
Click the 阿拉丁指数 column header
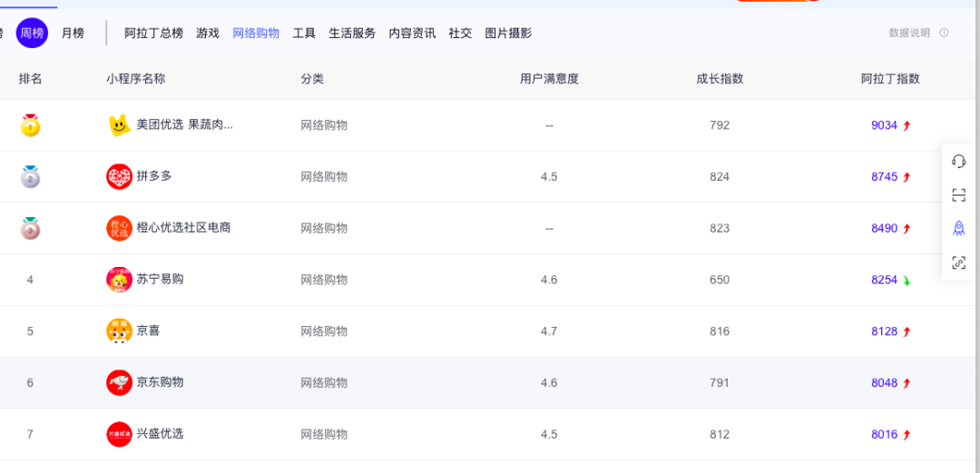891,79
